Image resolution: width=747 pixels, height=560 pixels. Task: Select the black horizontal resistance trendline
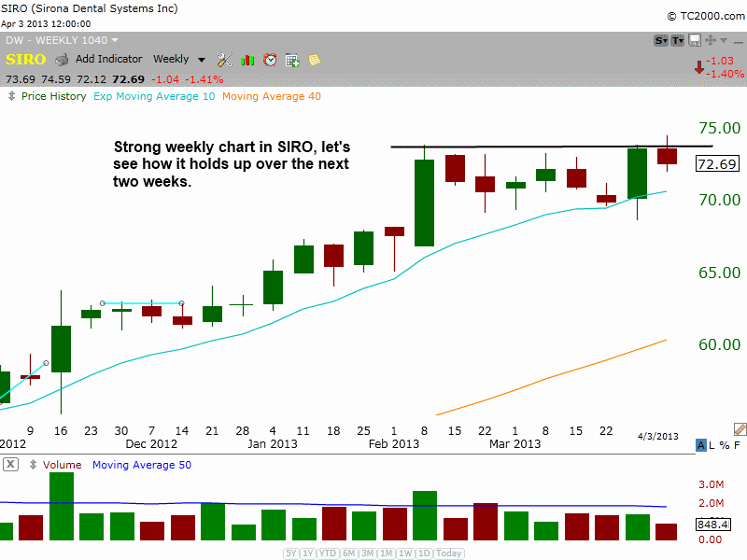coord(552,147)
